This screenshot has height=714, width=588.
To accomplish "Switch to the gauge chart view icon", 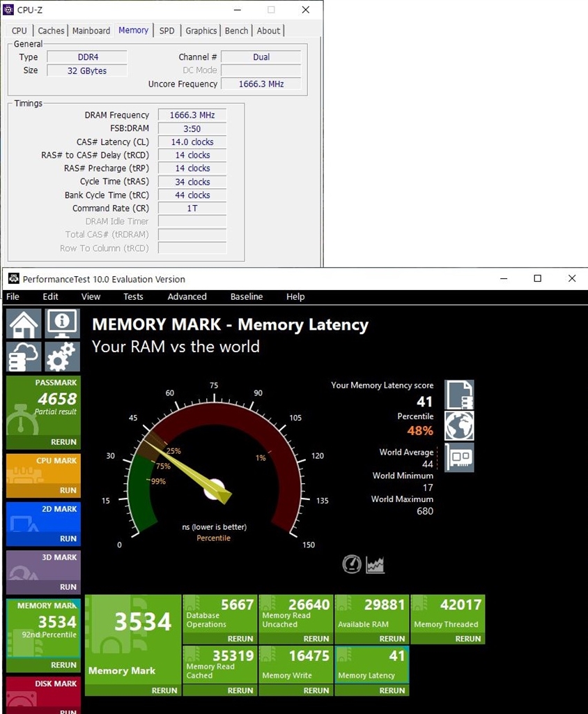I will (x=352, y=564).
